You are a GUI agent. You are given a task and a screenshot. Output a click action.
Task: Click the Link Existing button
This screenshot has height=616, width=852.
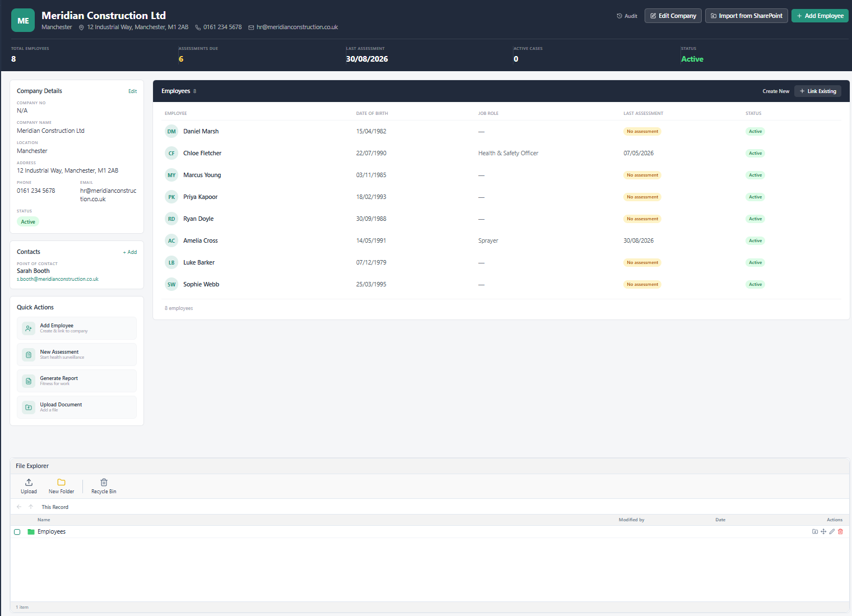pos(818,91)
